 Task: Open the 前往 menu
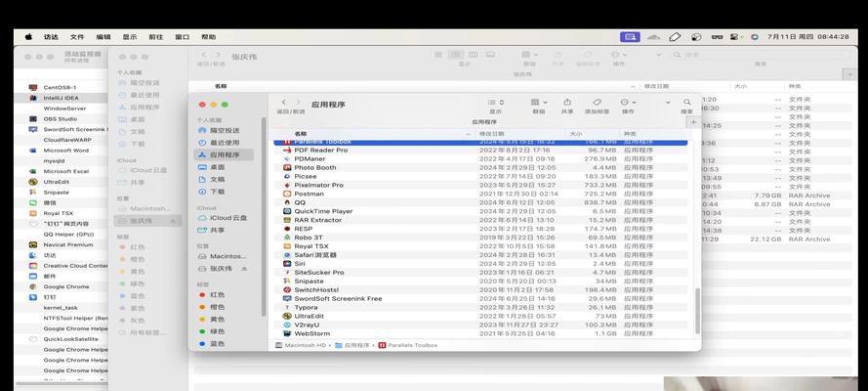156,37
